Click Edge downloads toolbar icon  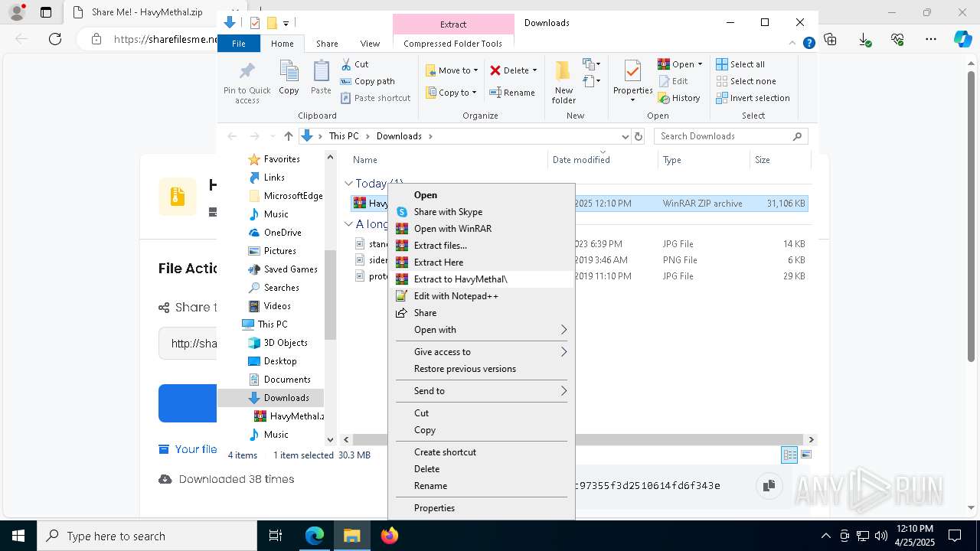tap(864, 39)
